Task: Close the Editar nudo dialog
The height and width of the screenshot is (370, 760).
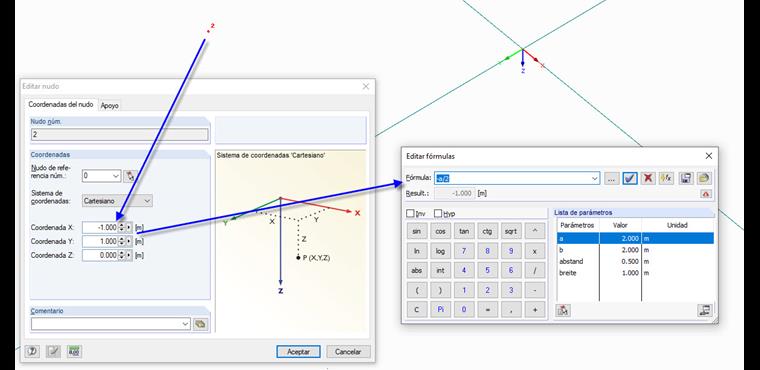Action: (x=366, y=86)
